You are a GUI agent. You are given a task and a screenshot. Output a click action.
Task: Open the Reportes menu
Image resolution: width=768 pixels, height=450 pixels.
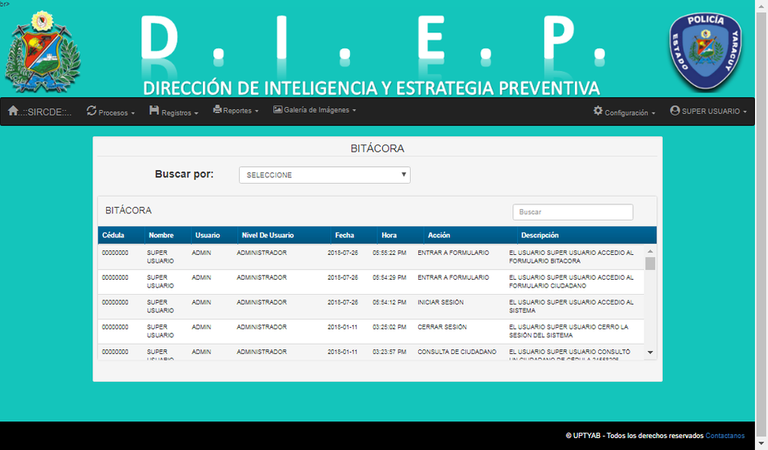pyautogui.click(x=236, y=111)
